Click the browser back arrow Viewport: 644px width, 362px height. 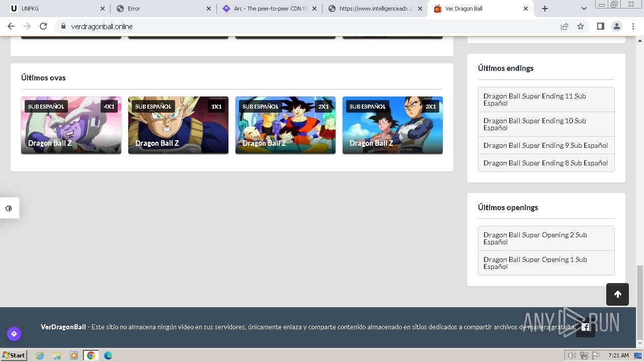[x=11, y=26]
